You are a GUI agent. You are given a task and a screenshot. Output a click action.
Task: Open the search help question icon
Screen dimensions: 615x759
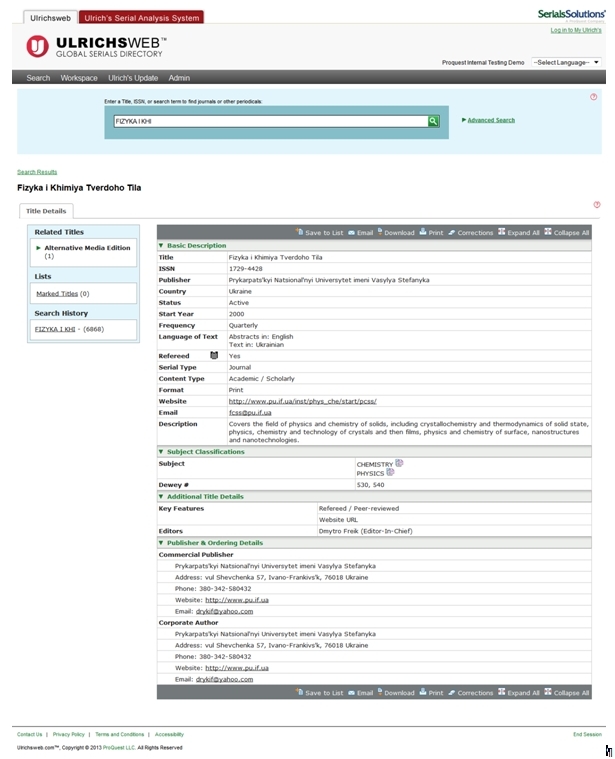(x=593, y=97)
